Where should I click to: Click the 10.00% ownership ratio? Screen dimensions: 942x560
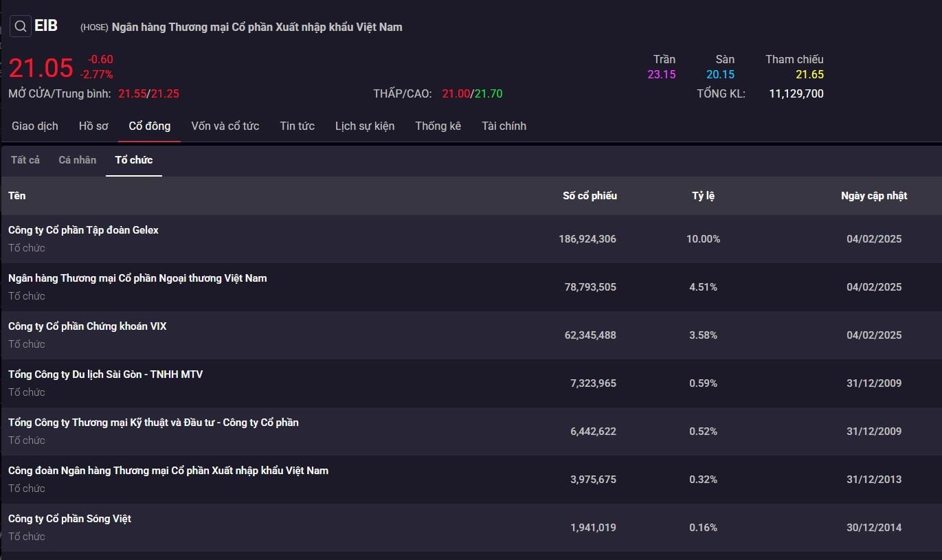[x=704, y=239]
